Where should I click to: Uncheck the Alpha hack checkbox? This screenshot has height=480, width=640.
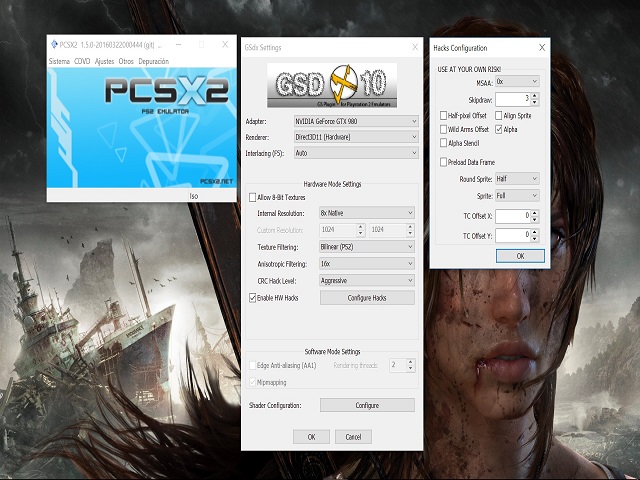[498, 129]
